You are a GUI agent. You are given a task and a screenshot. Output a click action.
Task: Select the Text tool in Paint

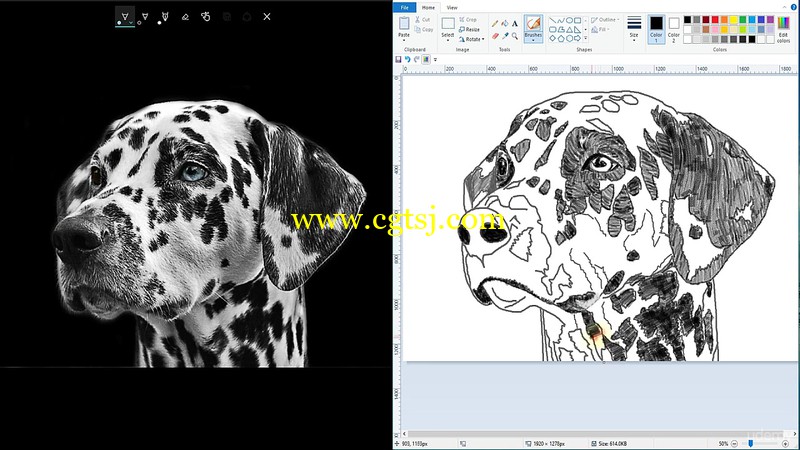515,23
